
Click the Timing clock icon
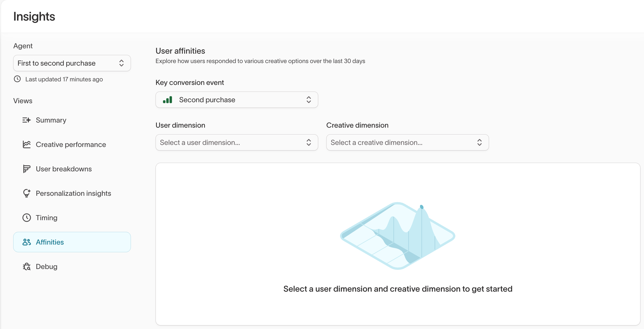[26, 218]
